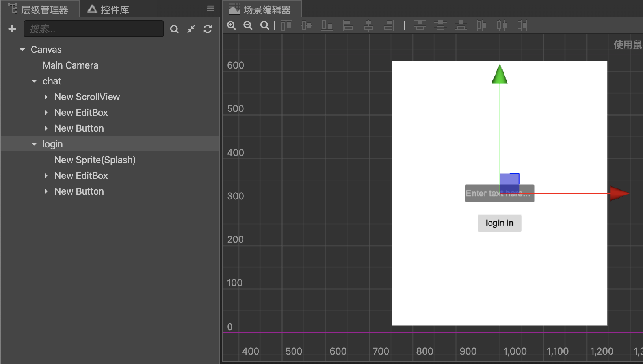The image size is (643, 364).
Task: Switch to the 场景编辑器 tab
Action: (x=262, y=8)
